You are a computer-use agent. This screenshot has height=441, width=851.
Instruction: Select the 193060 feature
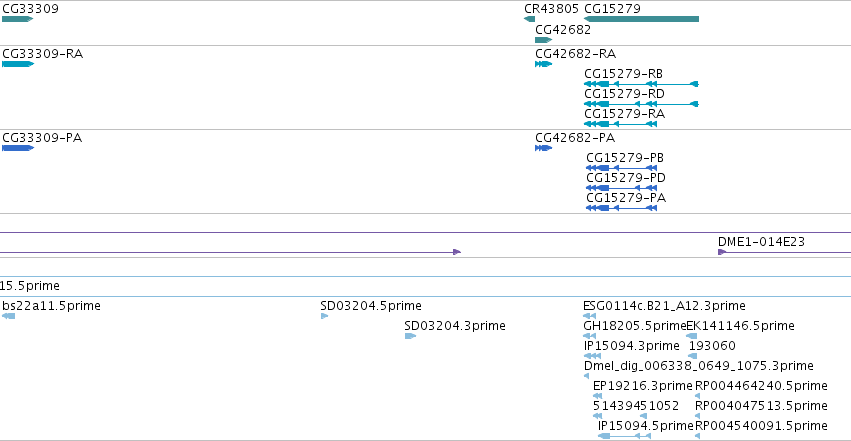(693, 356)
